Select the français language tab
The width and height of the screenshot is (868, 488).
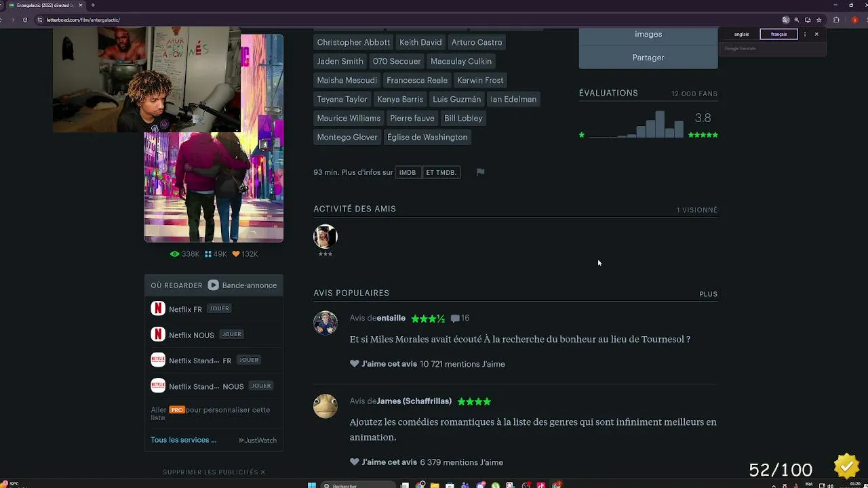coord(778,34)
